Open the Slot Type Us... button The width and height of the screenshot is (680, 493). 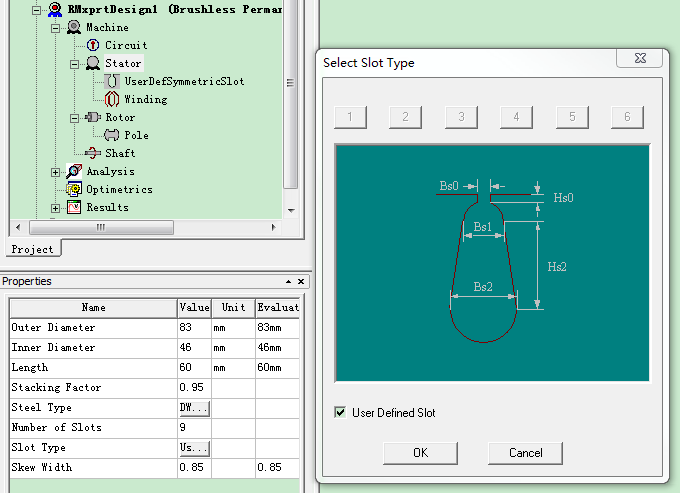[194, 447]
